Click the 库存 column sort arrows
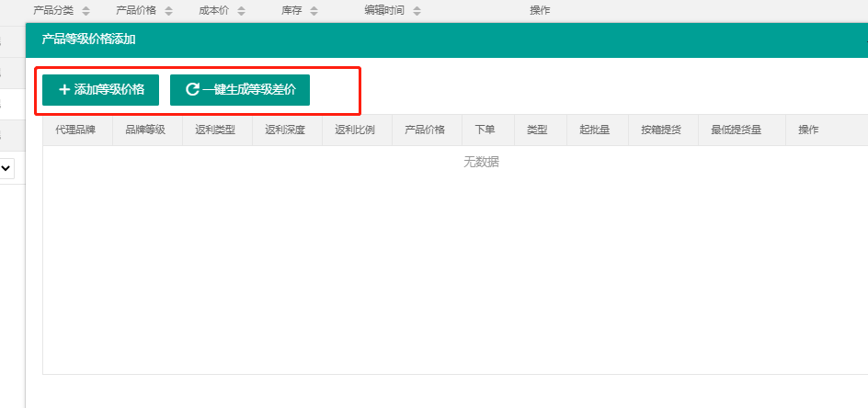 pos(314,11)
